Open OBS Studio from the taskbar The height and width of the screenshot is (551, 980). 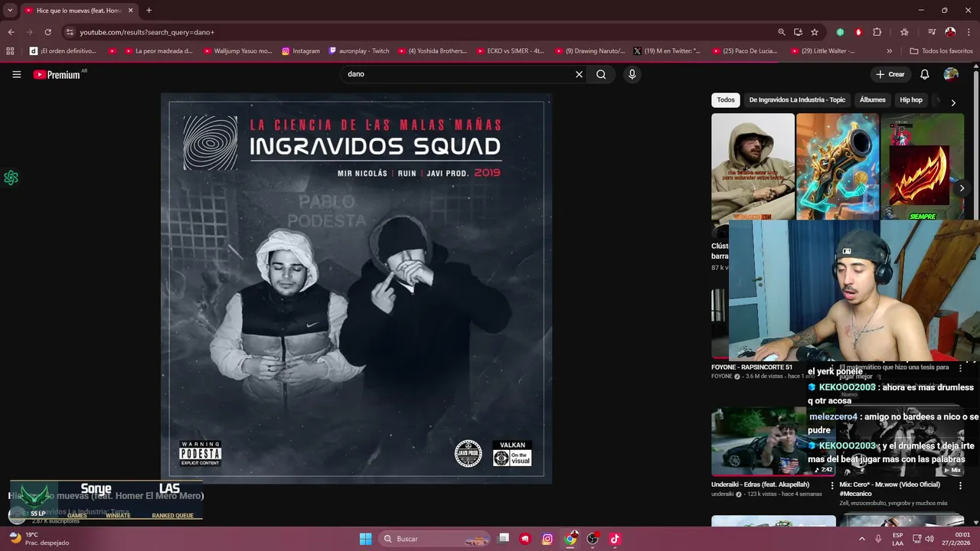pyautogui.click(x=592, y=539)
